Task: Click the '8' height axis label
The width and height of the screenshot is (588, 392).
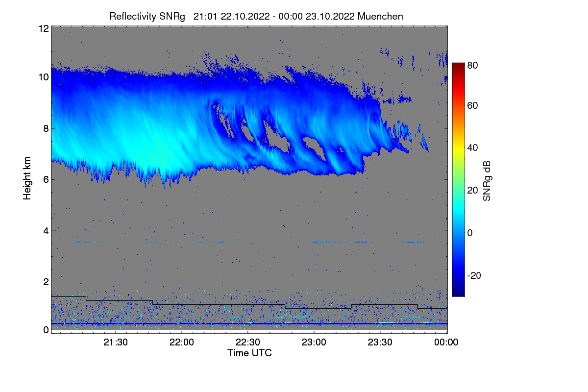Action: coord(46,128)
